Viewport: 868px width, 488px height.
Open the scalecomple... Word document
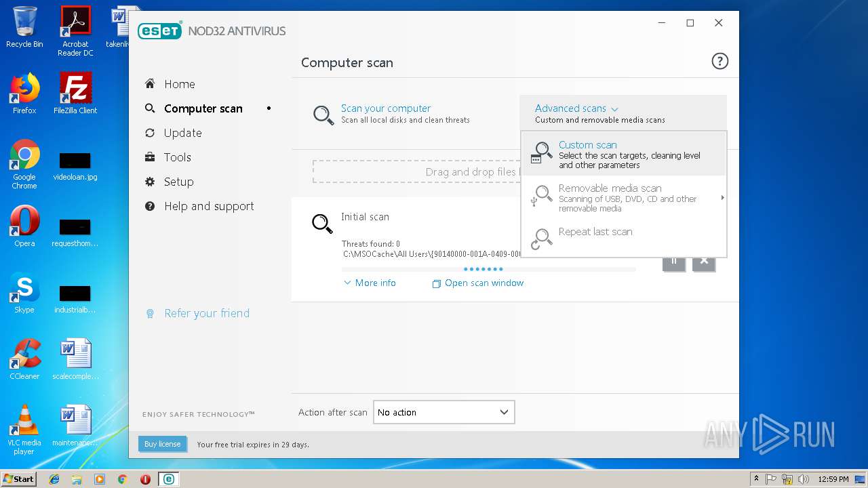75,359
